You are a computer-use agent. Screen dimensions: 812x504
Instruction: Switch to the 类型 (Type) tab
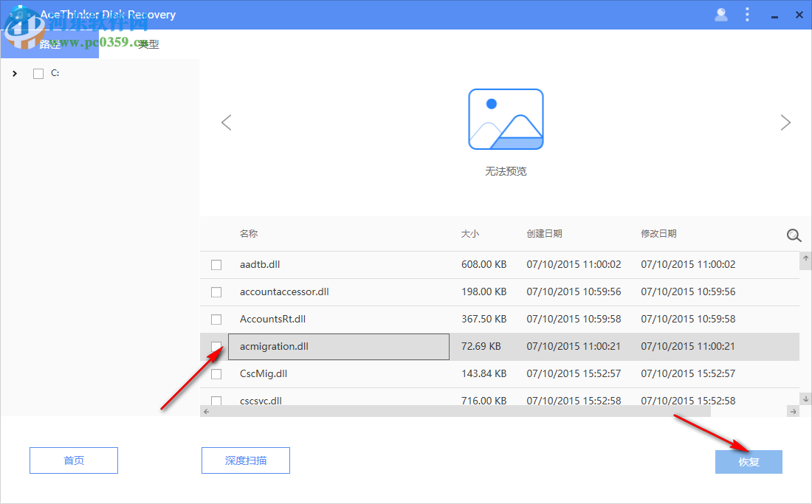point(148,43)
